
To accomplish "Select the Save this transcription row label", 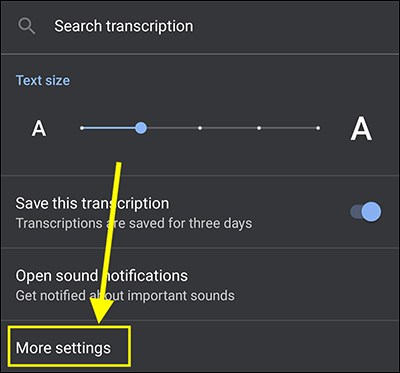I will (x=92, y=203).
